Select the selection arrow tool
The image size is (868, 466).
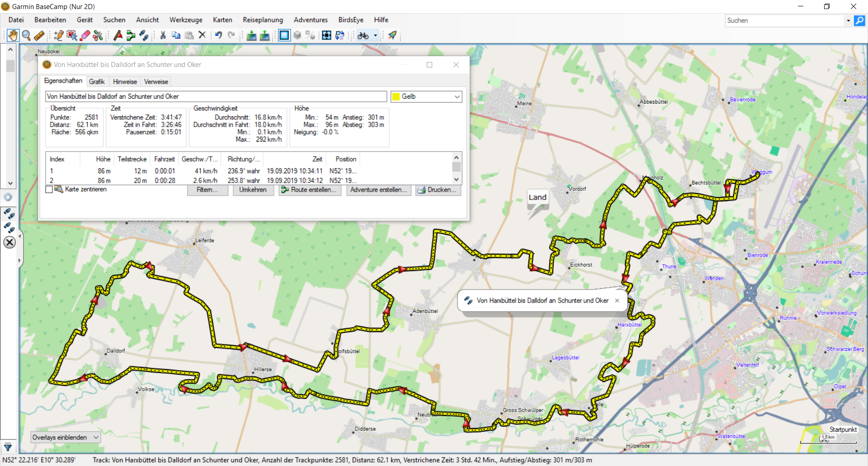tap(72, 35)
